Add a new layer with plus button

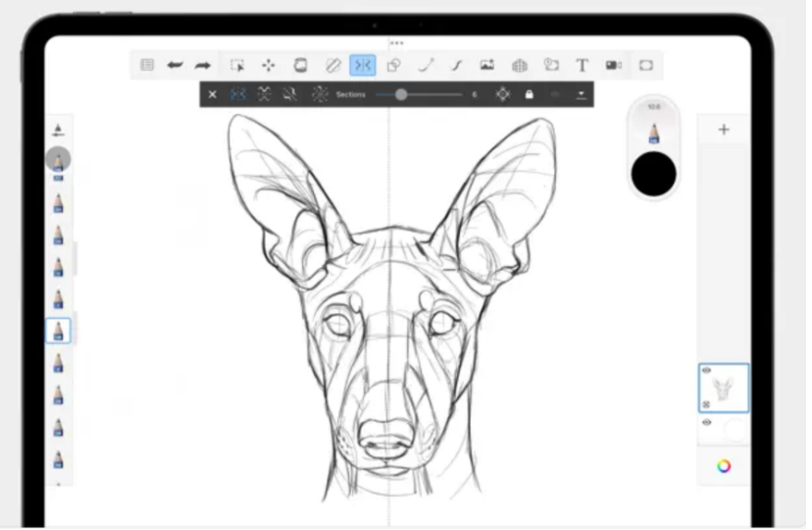tap(724, 130)
